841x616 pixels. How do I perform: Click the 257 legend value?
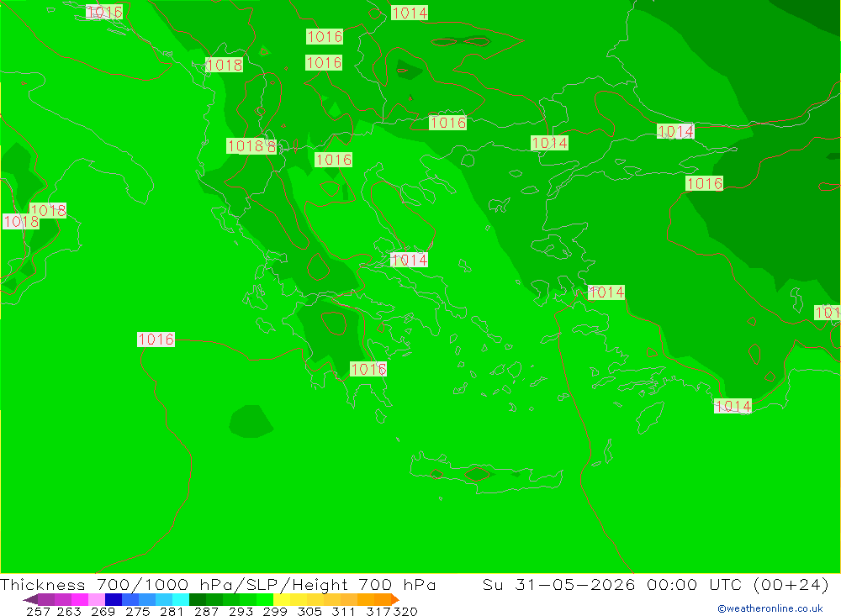(38, 611)
